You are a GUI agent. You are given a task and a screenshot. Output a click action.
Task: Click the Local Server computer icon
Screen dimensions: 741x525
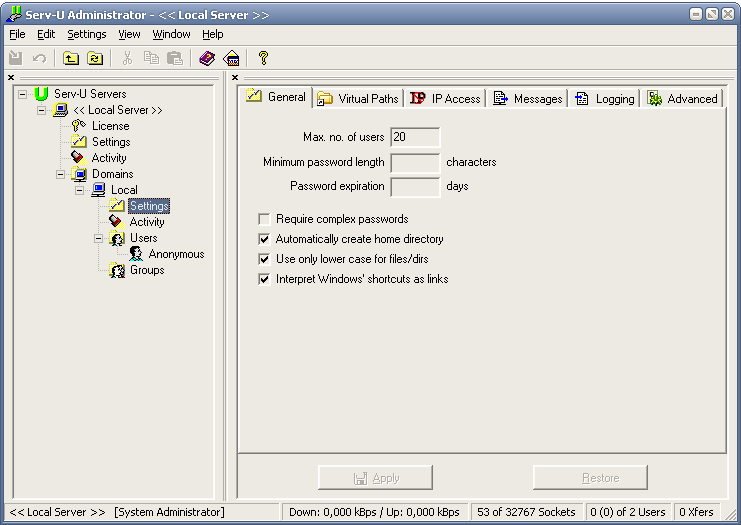60,110
